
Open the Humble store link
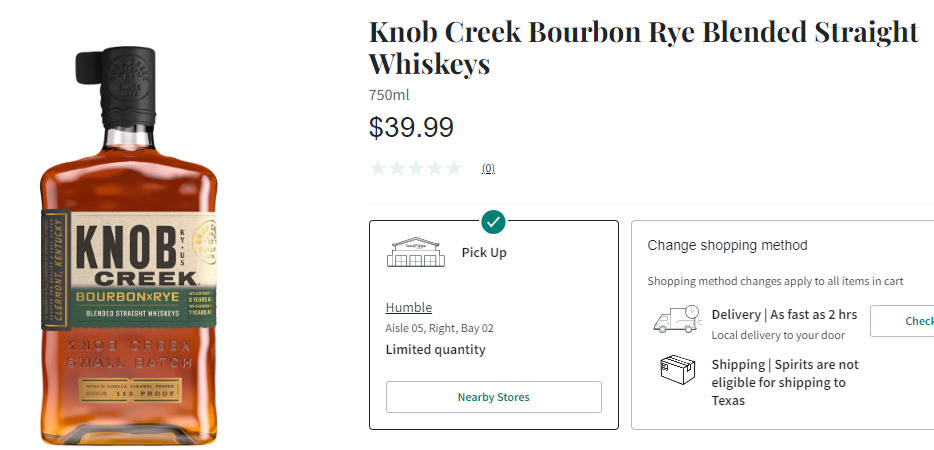tap(409, 307)
